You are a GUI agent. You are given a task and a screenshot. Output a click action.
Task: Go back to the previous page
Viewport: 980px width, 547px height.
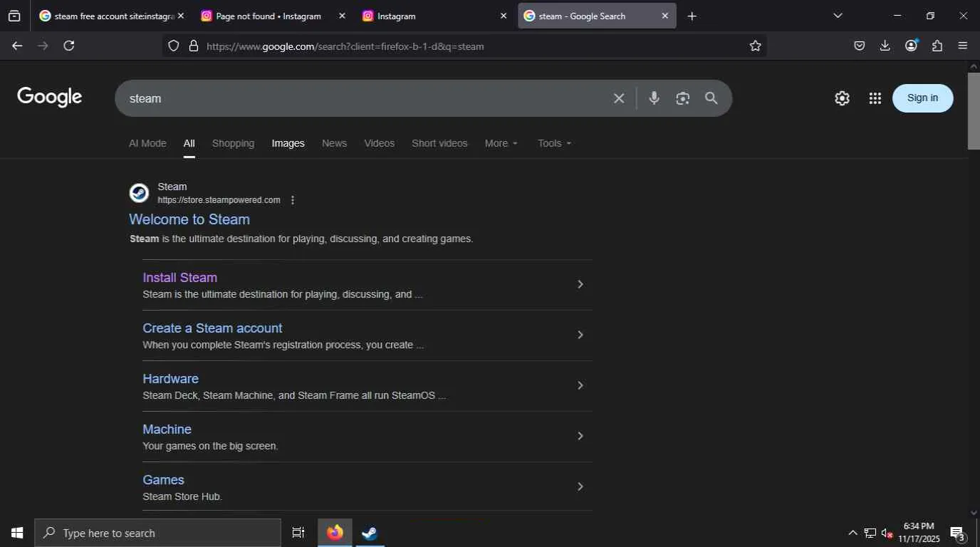(x=17, y=46)
